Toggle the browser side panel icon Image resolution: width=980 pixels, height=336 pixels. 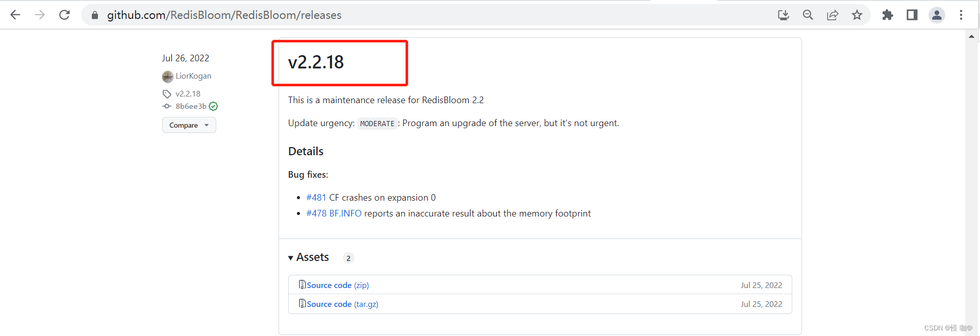point(912,15)
